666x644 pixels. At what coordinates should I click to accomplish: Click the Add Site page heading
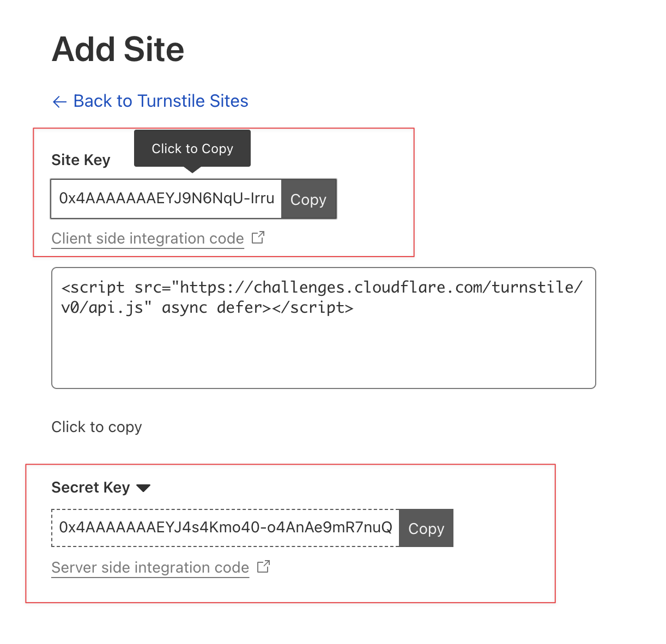click(x=118, y=50)
